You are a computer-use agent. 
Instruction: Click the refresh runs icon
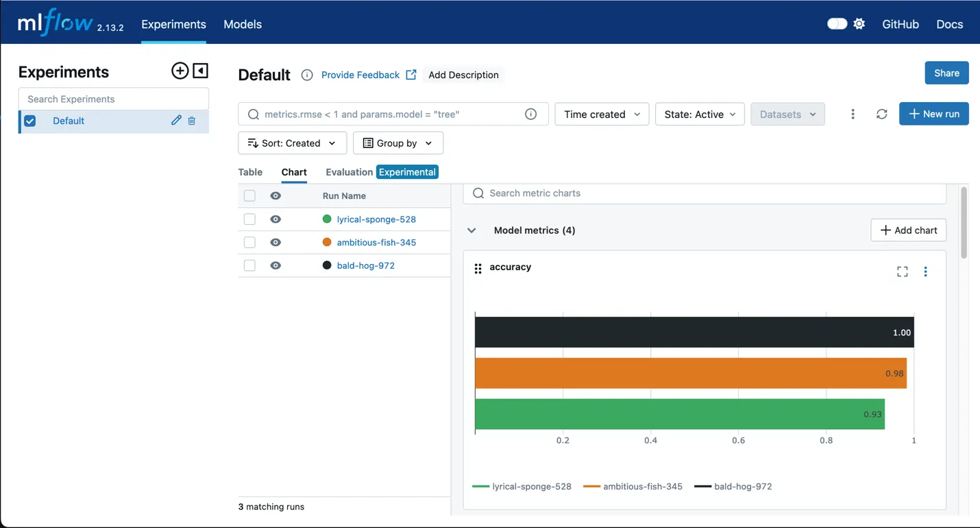pos(882,114)
